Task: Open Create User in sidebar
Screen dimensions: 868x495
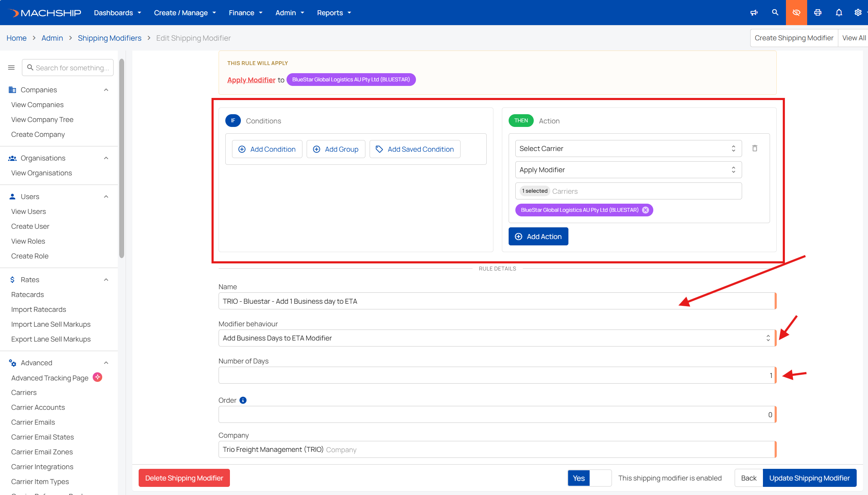Action: [30, 226]
